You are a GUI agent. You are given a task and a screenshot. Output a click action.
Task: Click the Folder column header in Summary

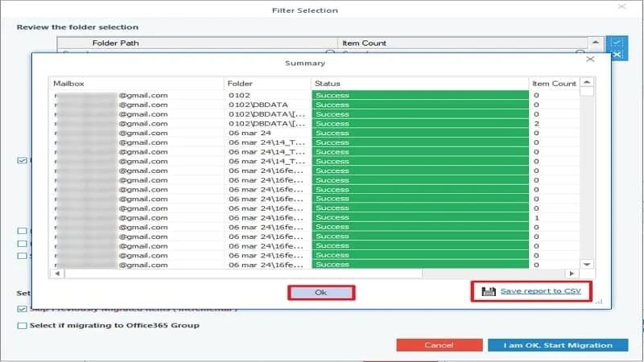click(x=268, y=84)
